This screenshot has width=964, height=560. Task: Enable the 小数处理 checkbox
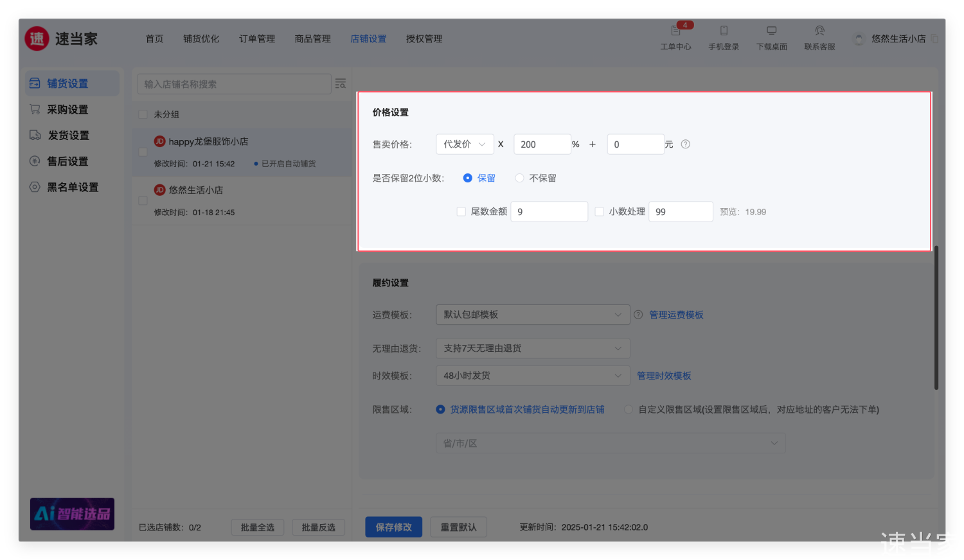pos(599,212)
